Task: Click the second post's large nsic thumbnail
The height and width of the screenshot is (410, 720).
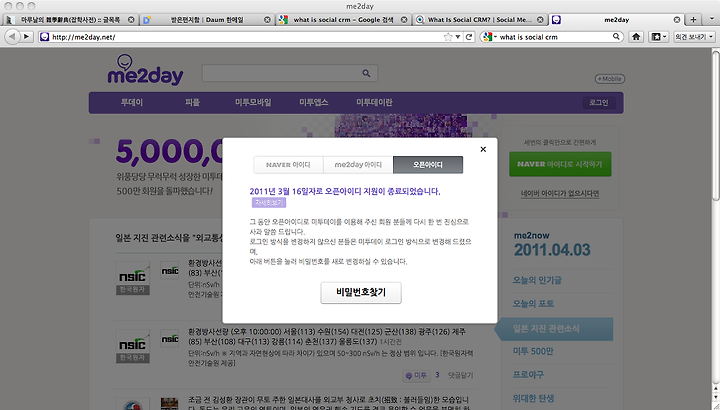Action: point(133,346)
